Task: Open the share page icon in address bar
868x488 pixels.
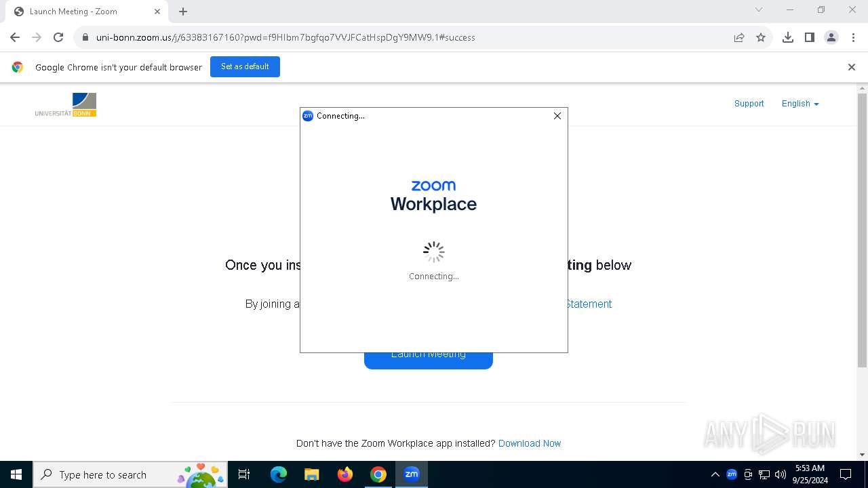Action: (739, 37)
